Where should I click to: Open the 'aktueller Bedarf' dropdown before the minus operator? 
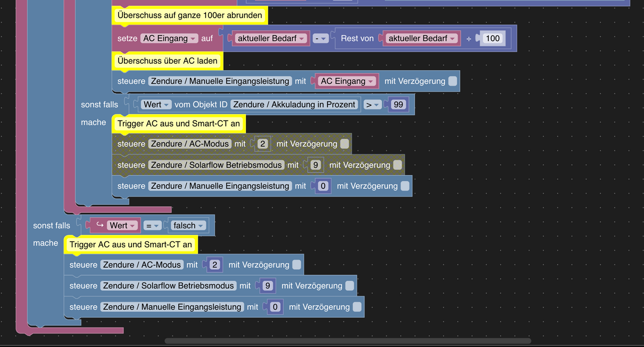click(x=270, y=39)
